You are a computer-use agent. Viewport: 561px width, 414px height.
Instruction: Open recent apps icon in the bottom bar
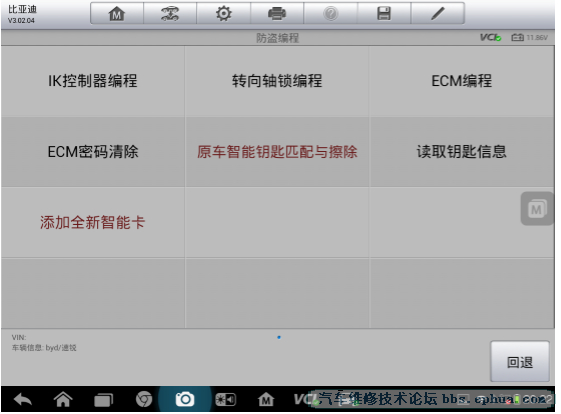coord(103,400)
